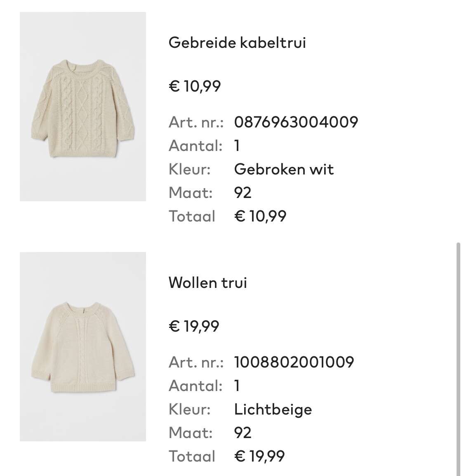Select article number 1008802001009
Viewport: 464px width, 476px height.
pyautogui.click(x=294, y=362)
